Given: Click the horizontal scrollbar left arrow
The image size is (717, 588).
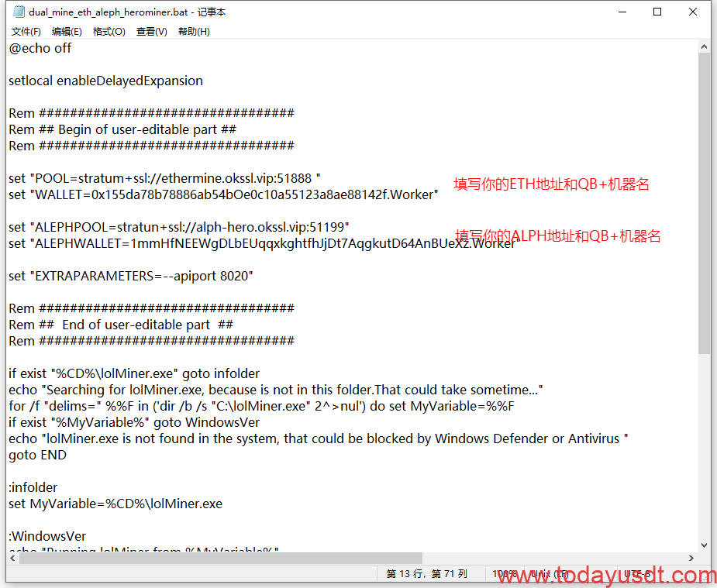Looking at the screenshot, I should click(x=12, y=559).
